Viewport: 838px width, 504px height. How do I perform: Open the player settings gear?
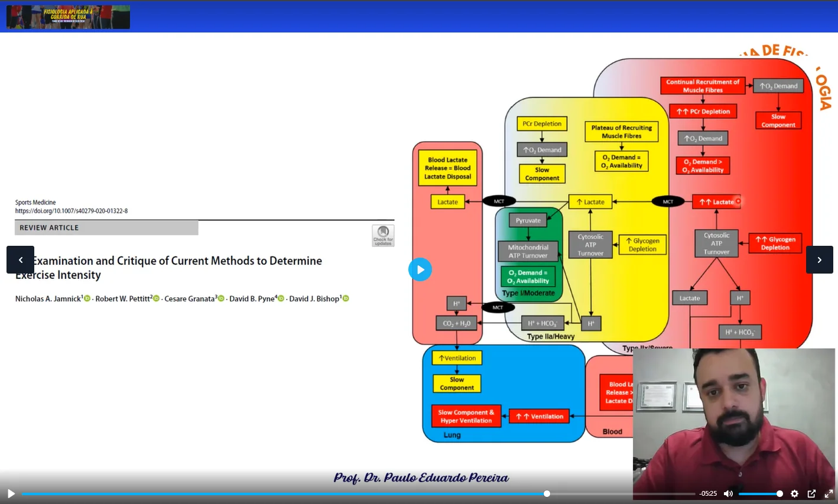[x=794, y=493]
